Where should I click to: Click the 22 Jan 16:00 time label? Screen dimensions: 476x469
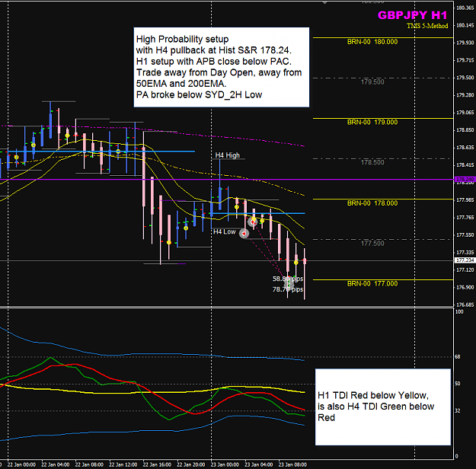pyautogui.click(x=157, y=464)
